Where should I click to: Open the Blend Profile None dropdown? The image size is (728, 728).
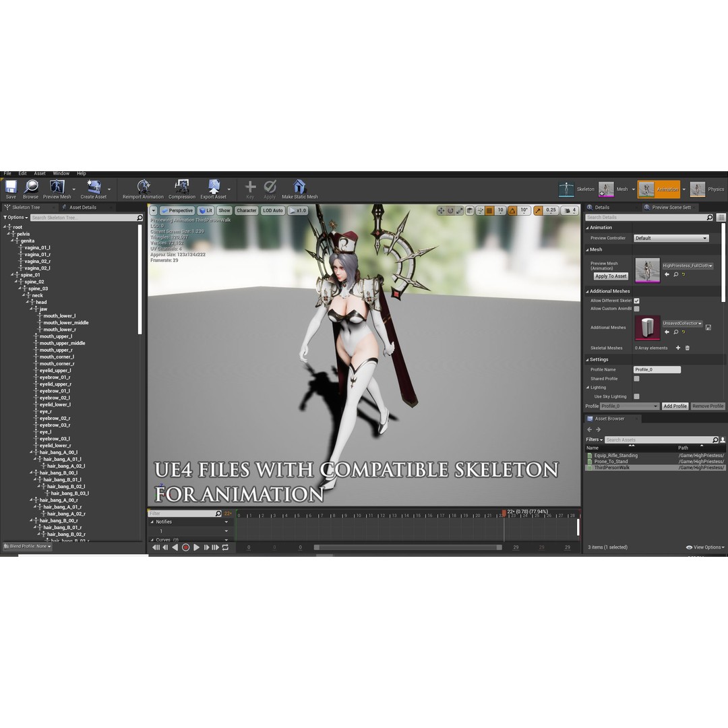click(28, 547)
